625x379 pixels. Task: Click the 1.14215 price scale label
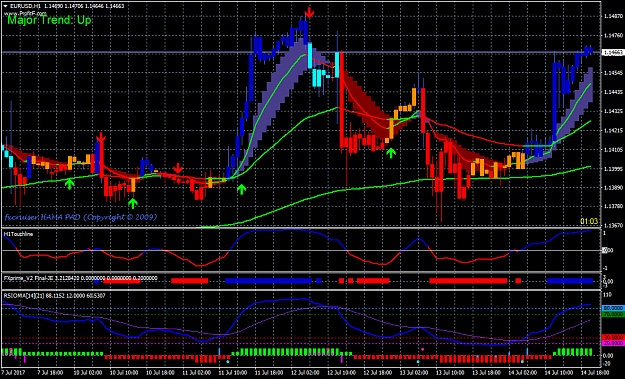[613, 130]
